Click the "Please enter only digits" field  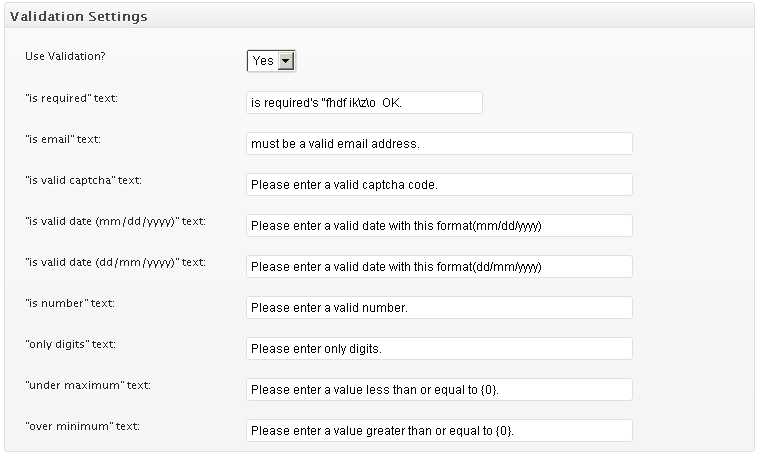pyautogui.click(x=439, y=349)
